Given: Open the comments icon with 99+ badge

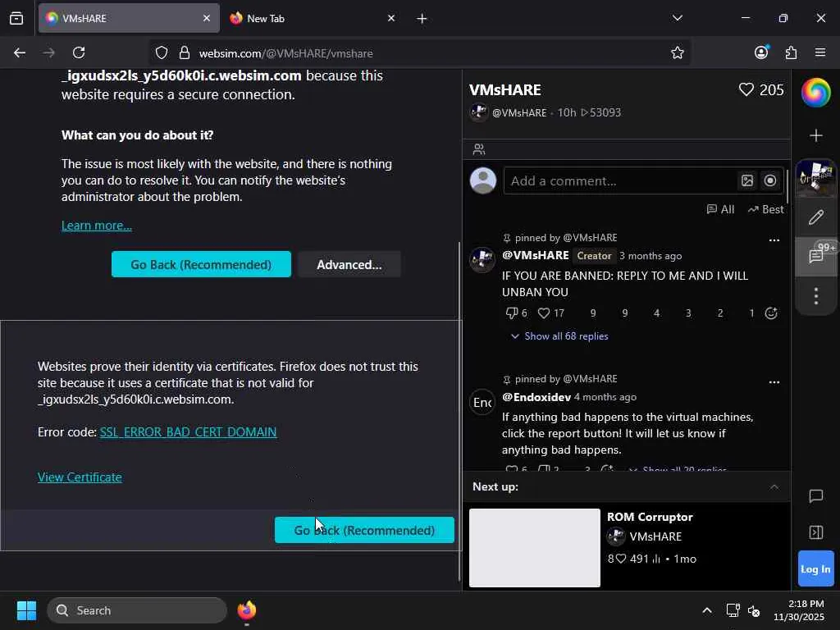Looking at the screenshot, I should pyautogui.click(x=816, y=256).
